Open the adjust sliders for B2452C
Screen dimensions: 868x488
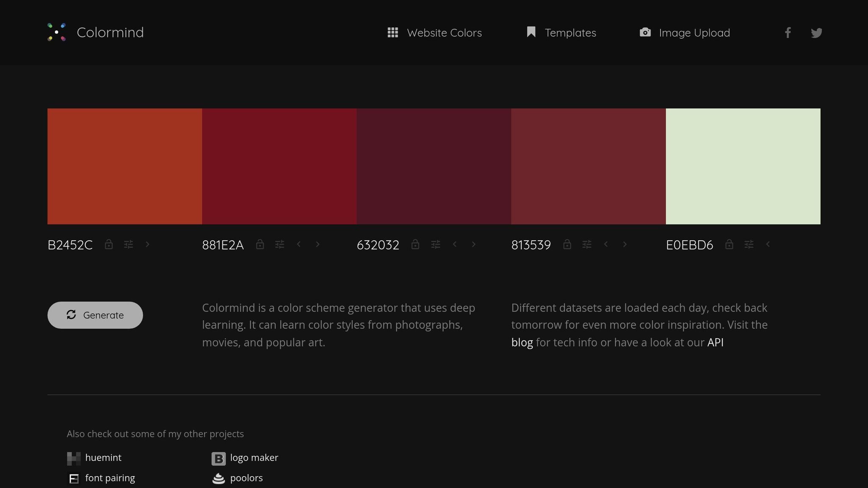click(x=128, y=244)
